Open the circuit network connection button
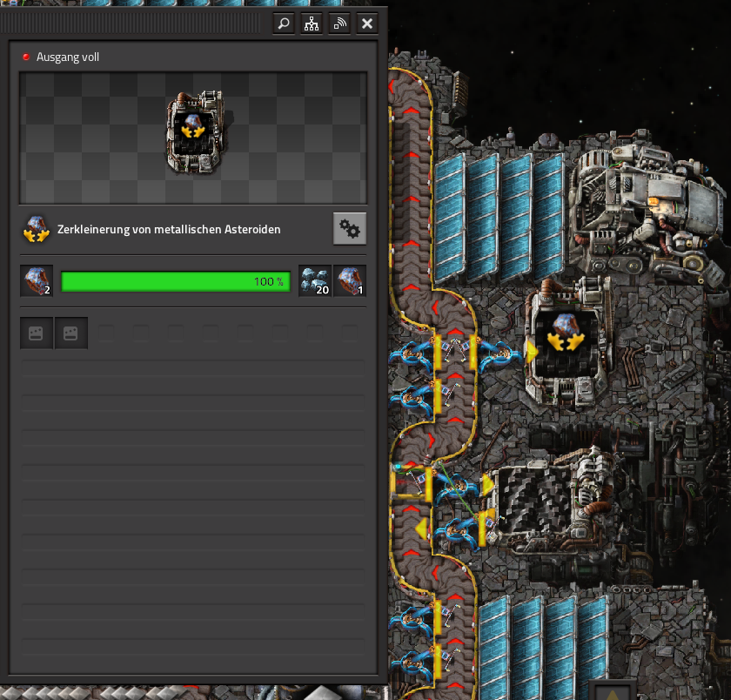731x700 pixels. (x=312, y=24)
